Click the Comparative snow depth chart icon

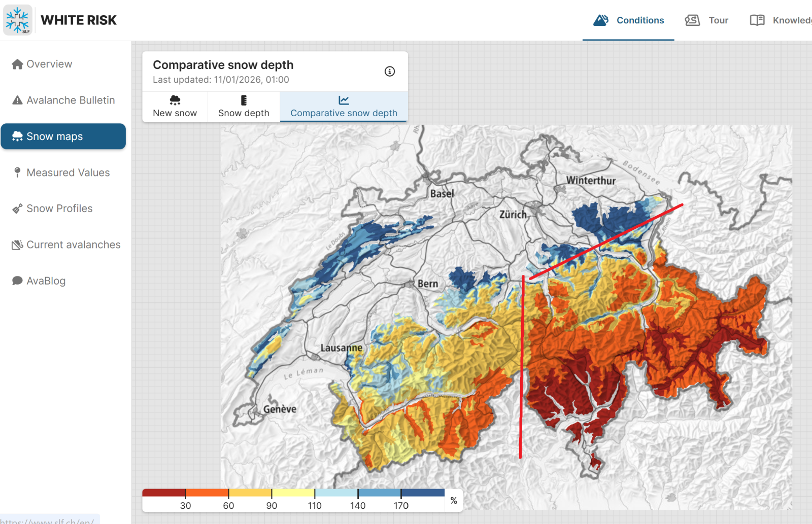point(344,100)
